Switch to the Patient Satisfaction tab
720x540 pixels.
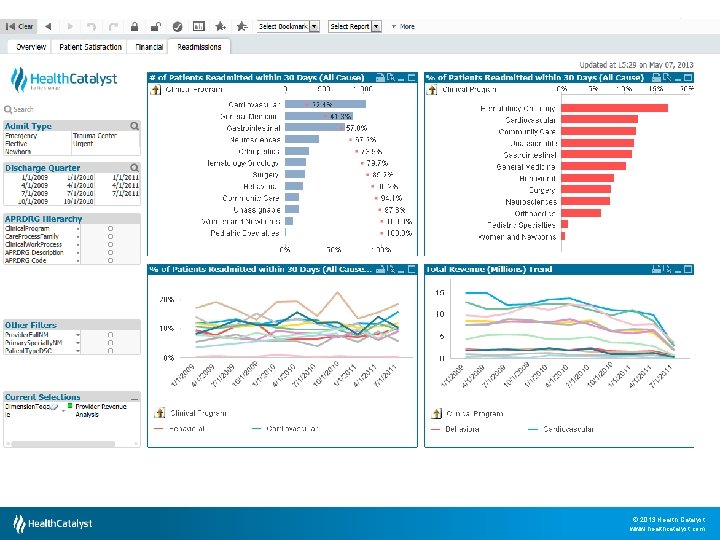pos(90,47)
